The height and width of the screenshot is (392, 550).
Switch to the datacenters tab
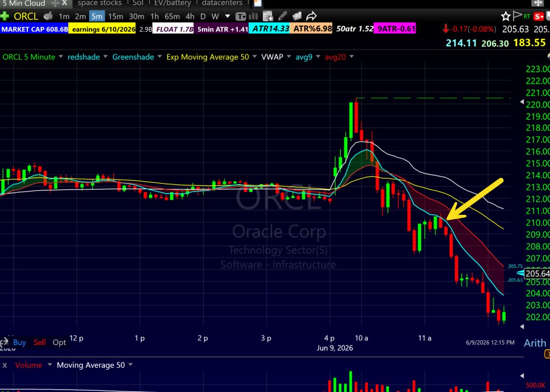pos(223,3)
